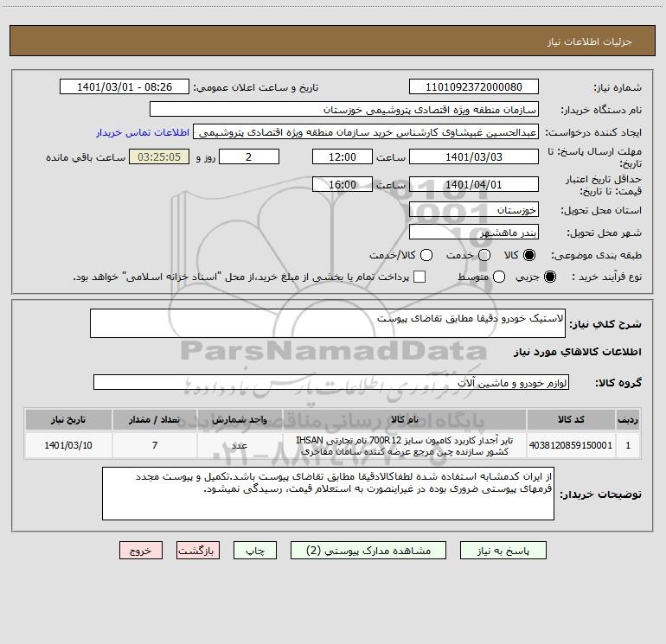Select the کالا/خدمت radio button

tap(426, 255)
